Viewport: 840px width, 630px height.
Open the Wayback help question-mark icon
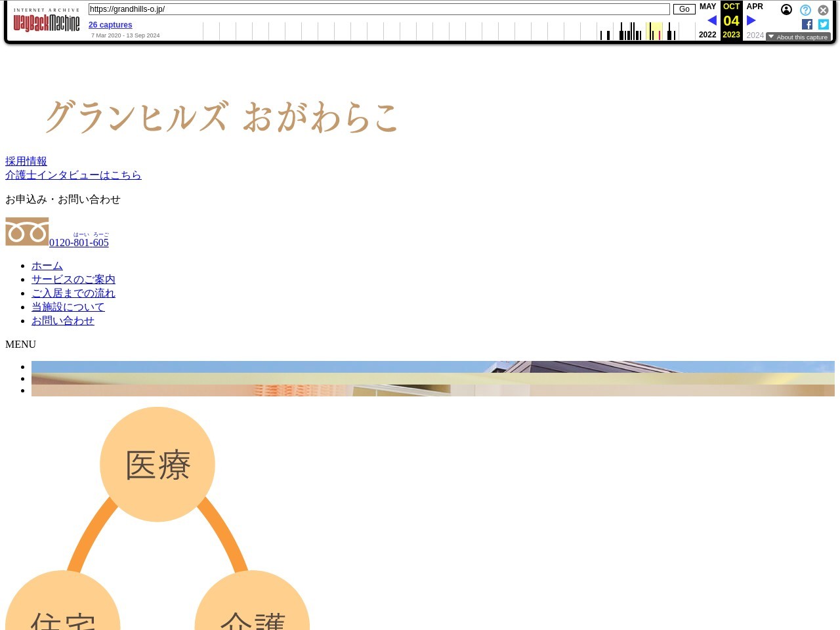805,10
